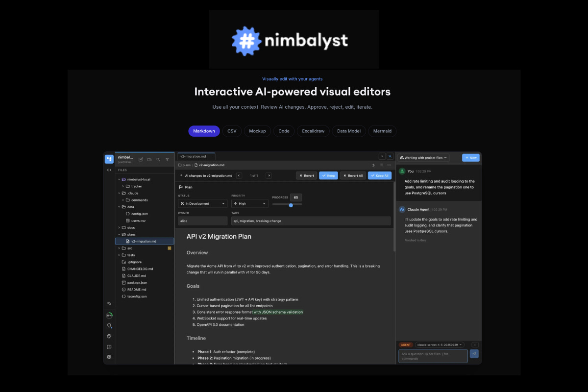The width and height of the screenshot is (588, 392).
Task: Expand the src folder
Action: click(x=119, y=248)
